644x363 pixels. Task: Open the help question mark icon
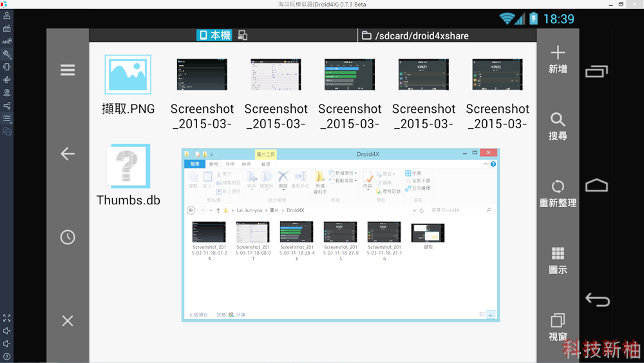7,357
